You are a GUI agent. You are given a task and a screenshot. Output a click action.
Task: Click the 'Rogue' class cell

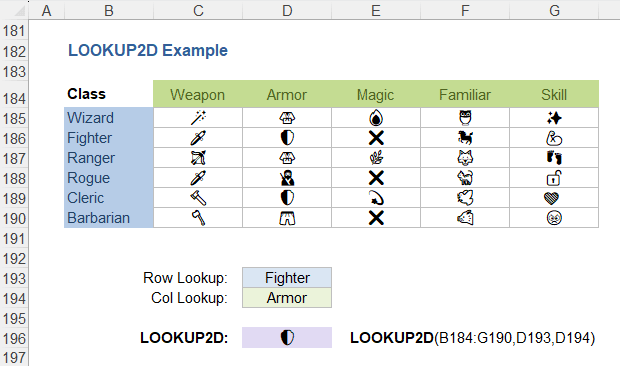109,178
